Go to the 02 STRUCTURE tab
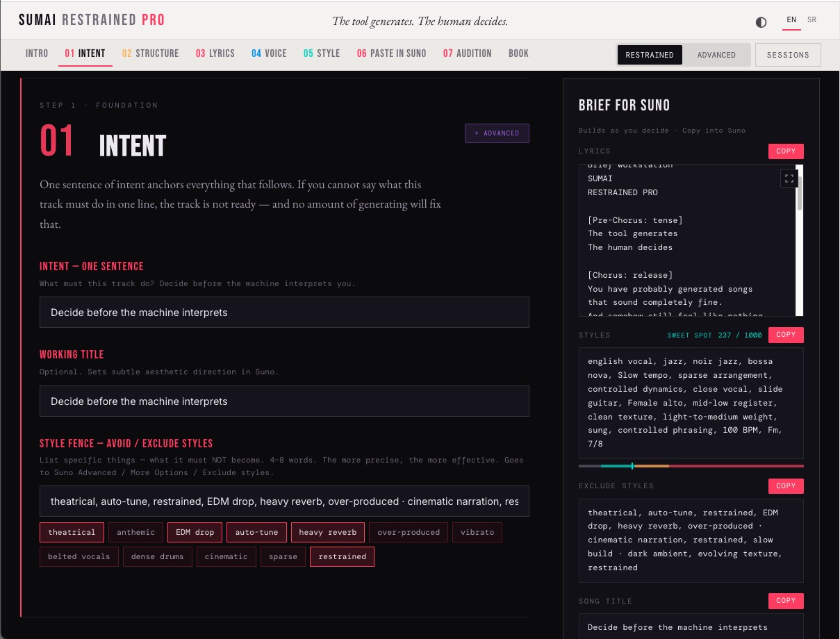This screenshot has height=639, width=840. click(151, 53)
